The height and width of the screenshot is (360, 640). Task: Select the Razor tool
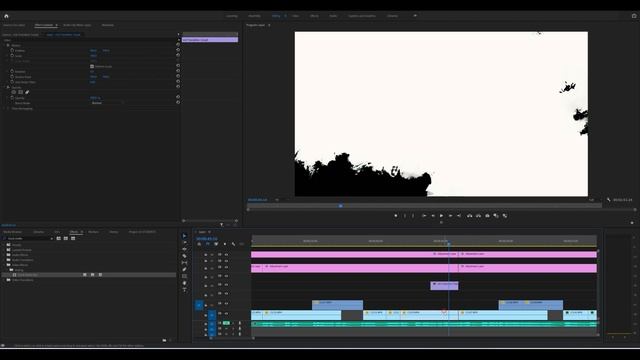tap(184, 256)
